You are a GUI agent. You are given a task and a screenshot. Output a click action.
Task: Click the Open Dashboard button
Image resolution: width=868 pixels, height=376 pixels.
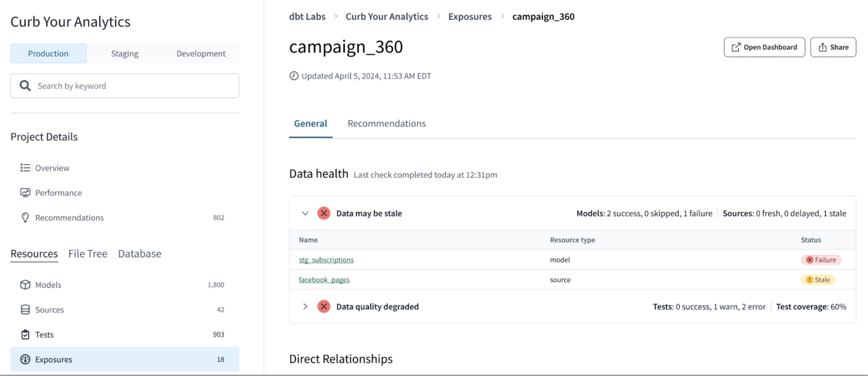pos(764,47)
